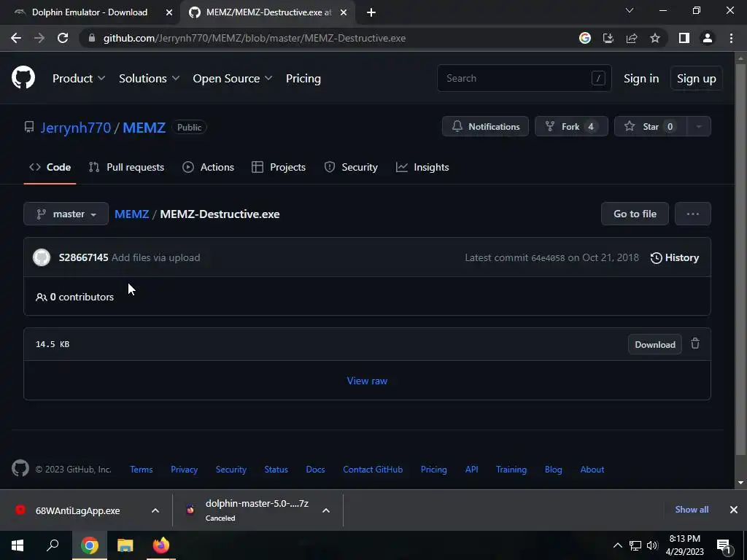Bookmark this page with star icon
This screenshot has height=560, width=747.
[655, 38]
